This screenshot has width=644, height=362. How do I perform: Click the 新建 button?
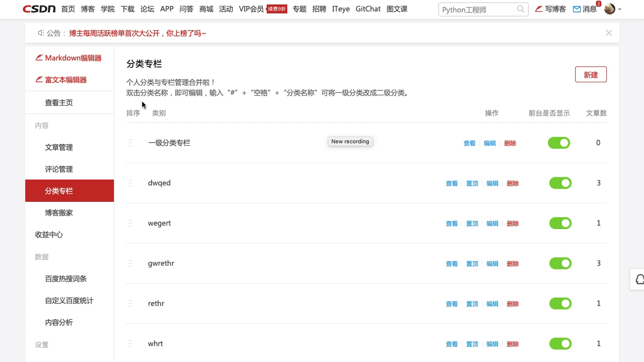pos(591,75)
